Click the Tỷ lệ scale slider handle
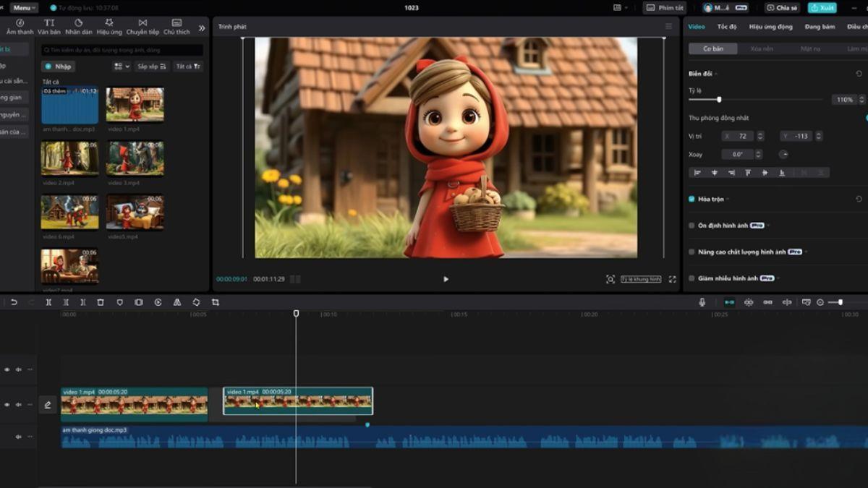Image resolution: width=868 pixels, height=488 pixels. click(x=719, y=99)
